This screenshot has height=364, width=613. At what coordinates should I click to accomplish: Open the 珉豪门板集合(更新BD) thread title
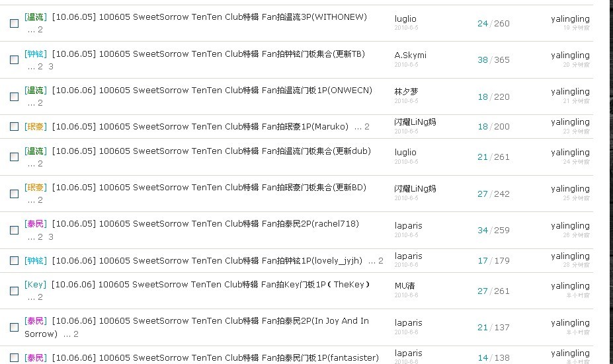(209, 188)
